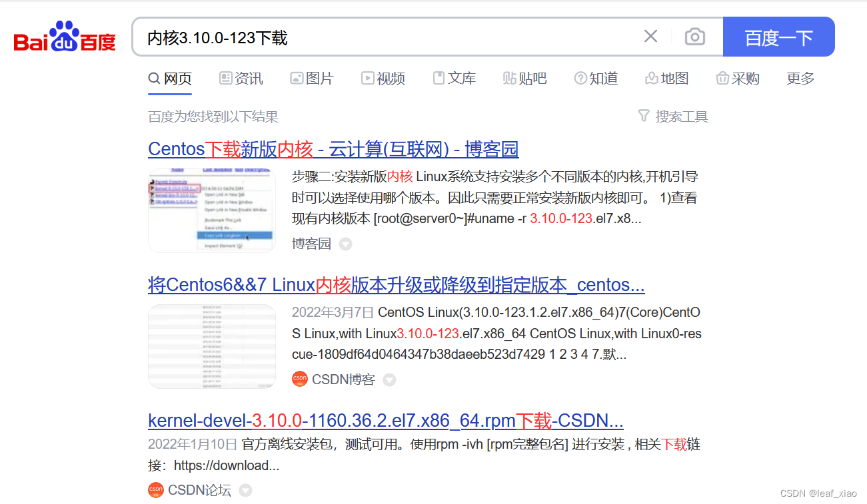Open result 将Centos6&&7 Linux内核版本升级或降级

tap(397, 285)
